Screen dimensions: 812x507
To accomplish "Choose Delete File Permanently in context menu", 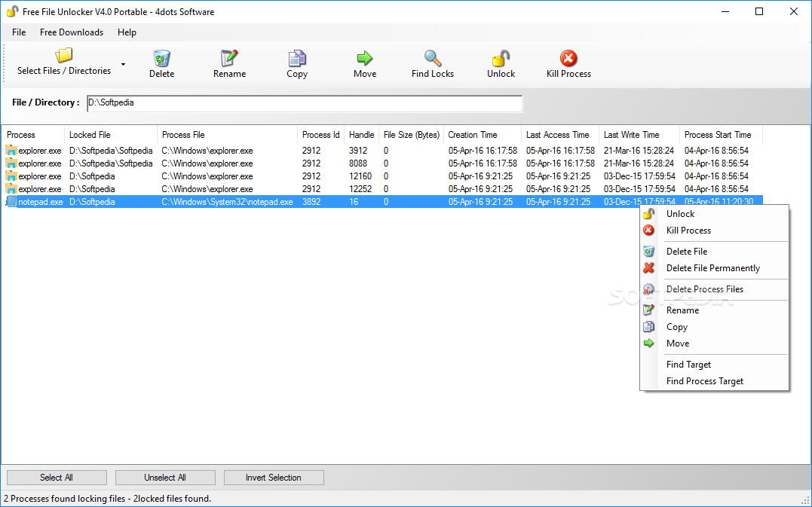I will [x=714, y=268].
